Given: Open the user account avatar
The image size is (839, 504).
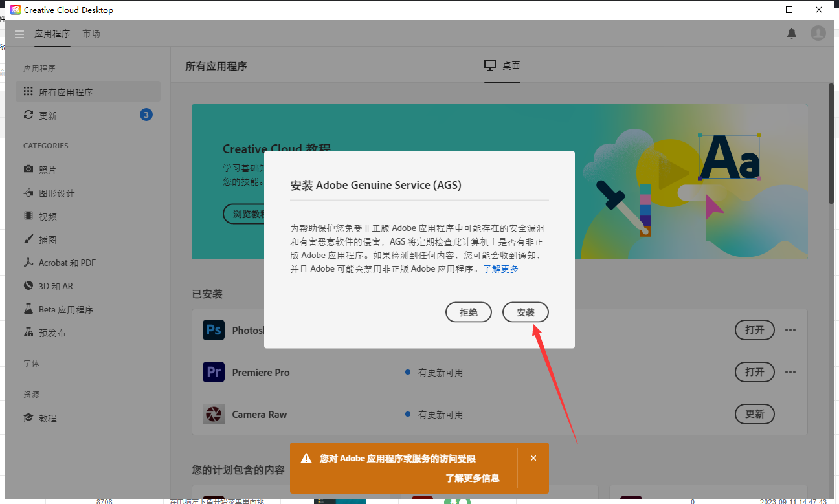Looking at the screenshot, I should (818, 33).
